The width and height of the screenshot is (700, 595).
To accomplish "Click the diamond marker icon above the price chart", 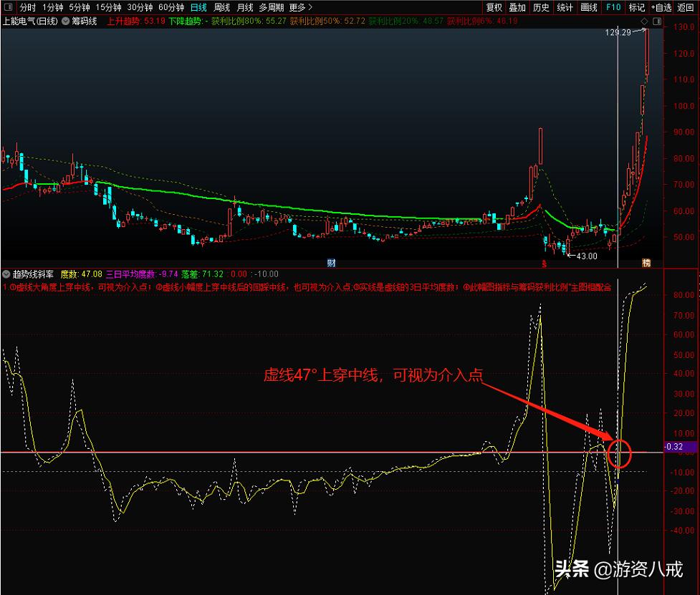I will (x=644, y=21).
